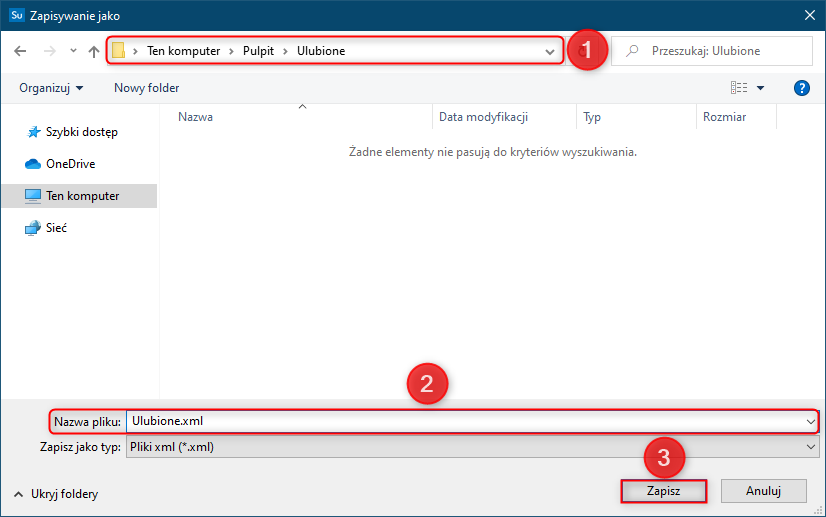Open the Zapisz jako typ combo box
826x517 pixels.
pos(473,447)
